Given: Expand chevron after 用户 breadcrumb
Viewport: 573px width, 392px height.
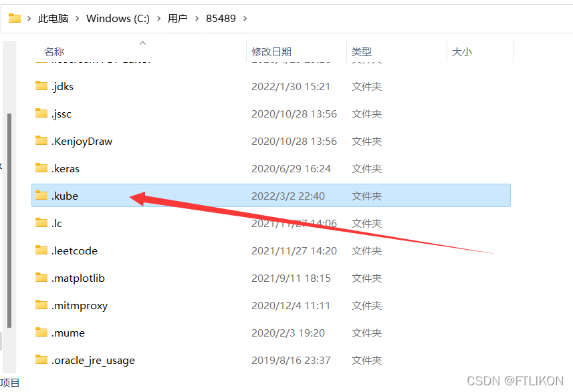Looking at the screenshot, I should [197, 18].
